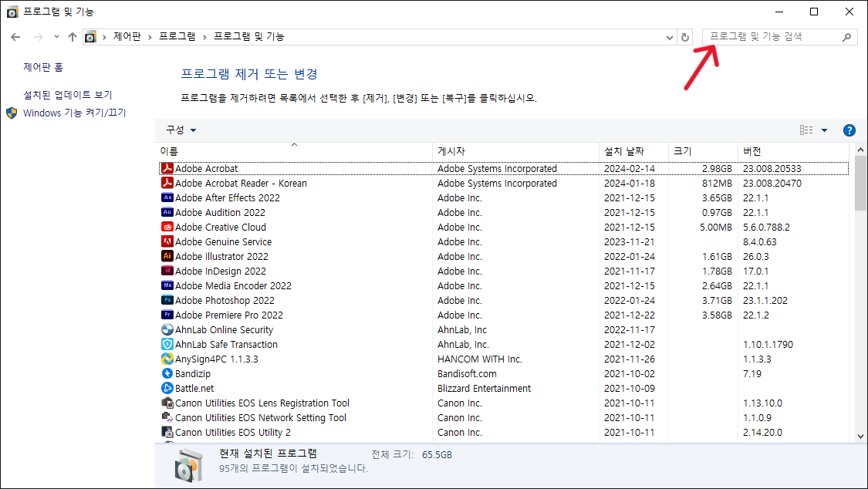The height and width of the screenshot is (489, 868).
Task: Expand chevron after 제어판 in breadcrumb
Action: [150, 37]
